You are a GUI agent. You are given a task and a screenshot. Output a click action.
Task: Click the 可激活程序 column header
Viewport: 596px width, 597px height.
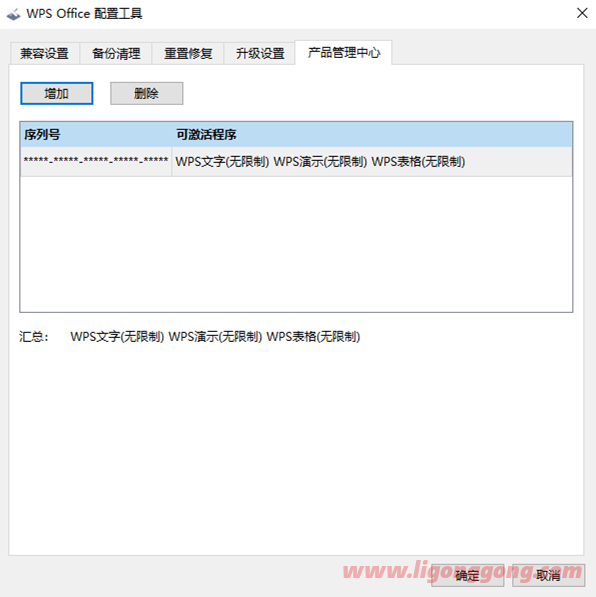(372, 134)
